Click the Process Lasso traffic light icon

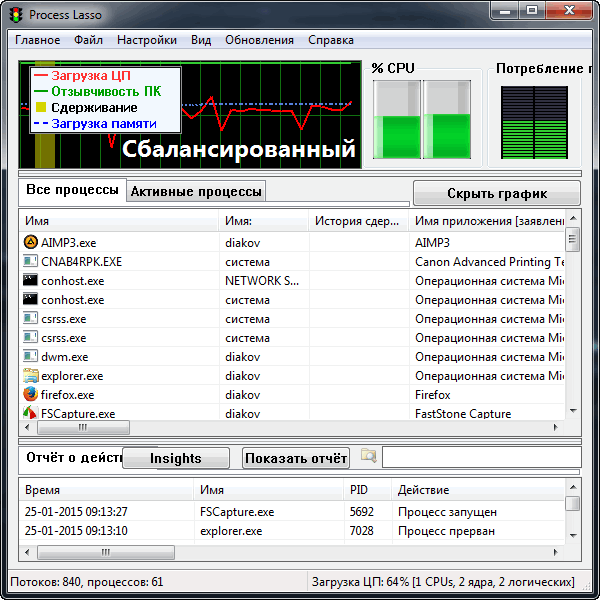coord(16,15)
